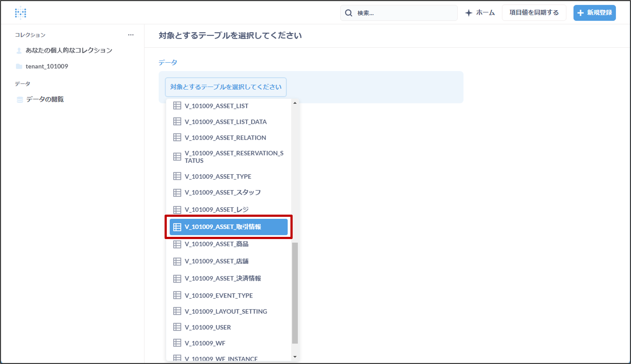Open collections three-dot options menu
The image size is (631, 364).
click(x=131, y=35)
